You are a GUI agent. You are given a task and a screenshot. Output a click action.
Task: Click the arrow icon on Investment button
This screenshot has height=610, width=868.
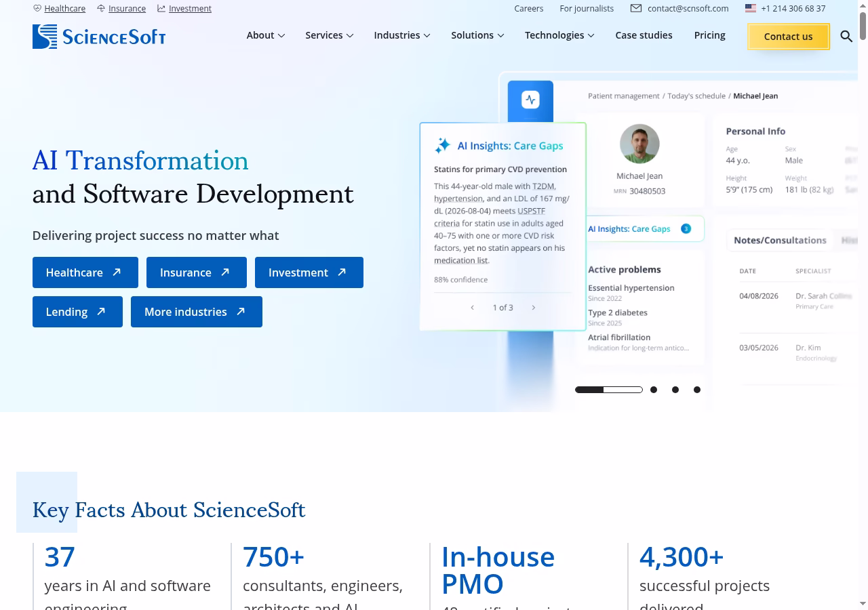[342, 272]
